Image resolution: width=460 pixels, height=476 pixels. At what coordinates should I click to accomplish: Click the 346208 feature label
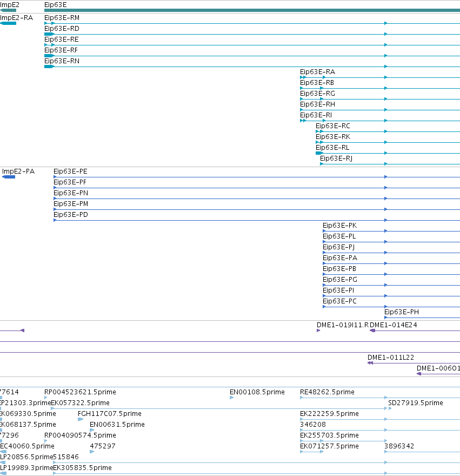313,425
